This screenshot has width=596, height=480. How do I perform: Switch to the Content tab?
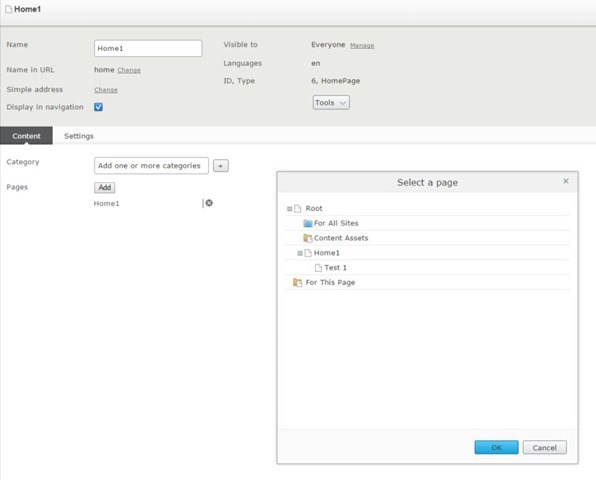(x=26, y=136)
